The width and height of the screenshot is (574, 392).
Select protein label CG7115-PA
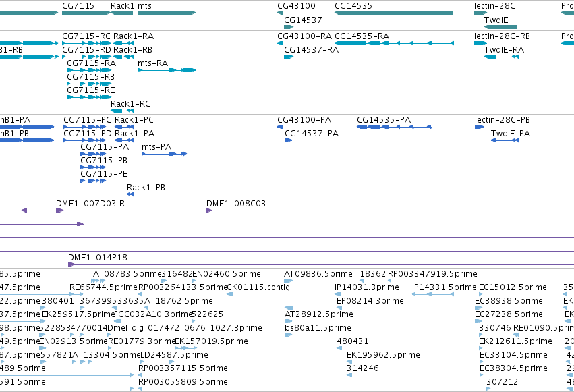tap(105, 147)
